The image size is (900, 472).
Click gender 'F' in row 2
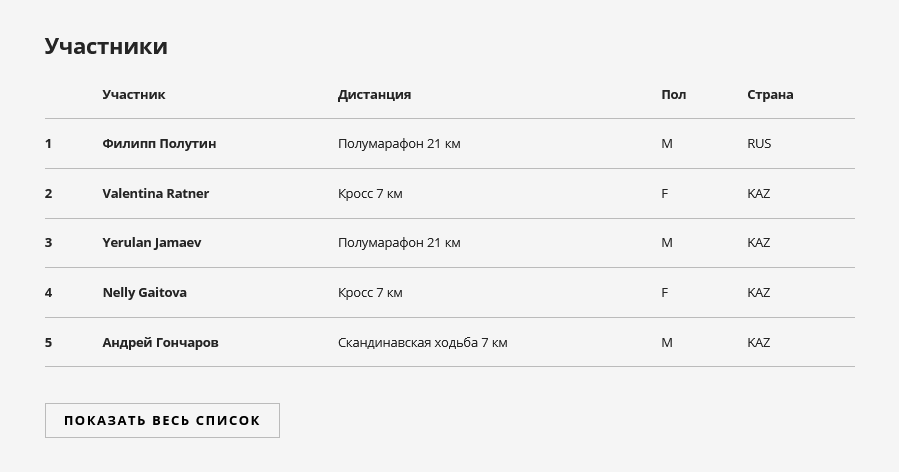point(665,194)
